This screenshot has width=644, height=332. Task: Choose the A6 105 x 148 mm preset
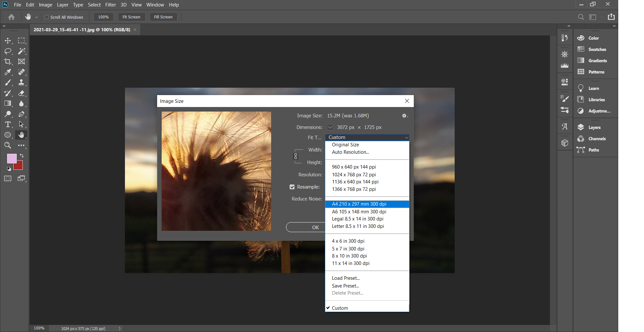(359, 212)
